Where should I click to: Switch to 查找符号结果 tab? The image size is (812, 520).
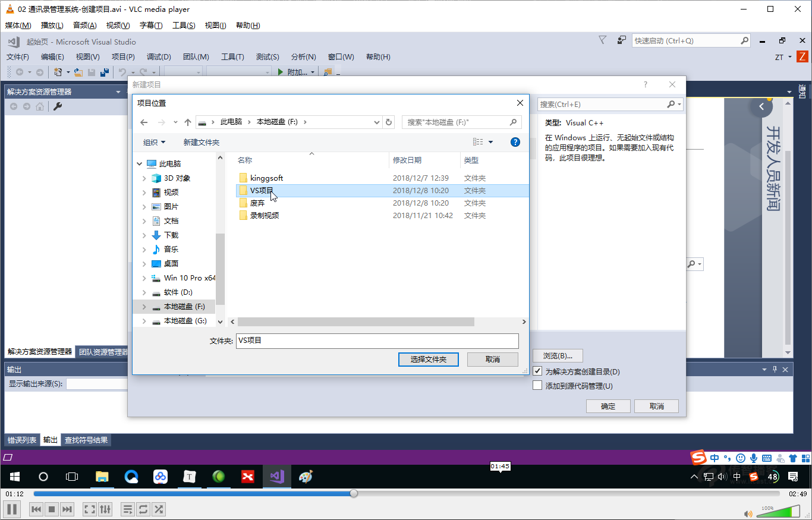(86, 440)
